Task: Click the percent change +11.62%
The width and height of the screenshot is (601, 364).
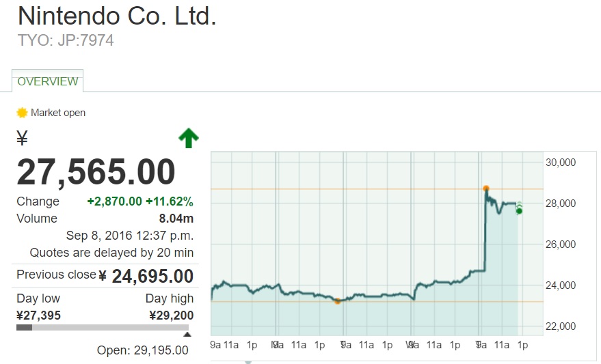Action: tap(170, 201)
